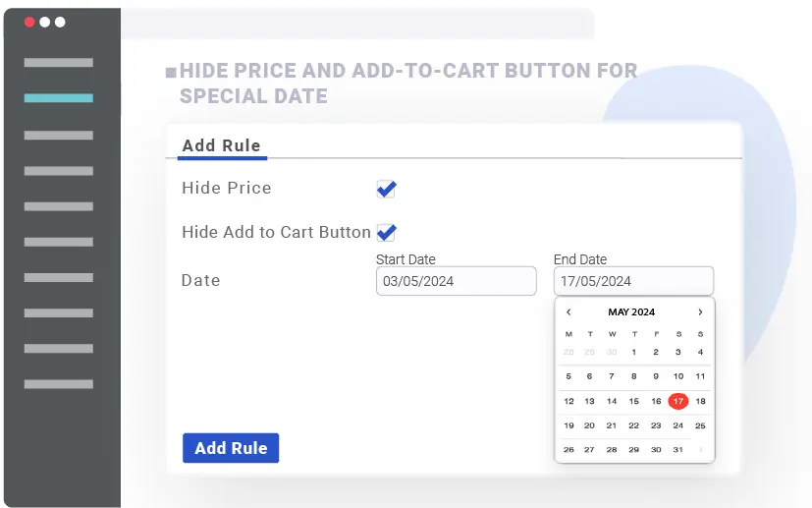Image resolution: width=812 pixels, height=508 pixels.
Task: Choose May 6 in the calendar
Action: pos(589,376)
